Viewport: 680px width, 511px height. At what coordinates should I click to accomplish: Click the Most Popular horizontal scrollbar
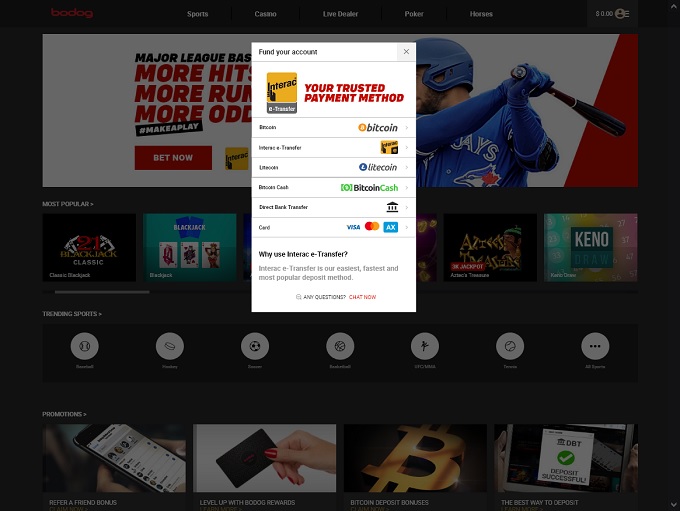click(102, 292)
